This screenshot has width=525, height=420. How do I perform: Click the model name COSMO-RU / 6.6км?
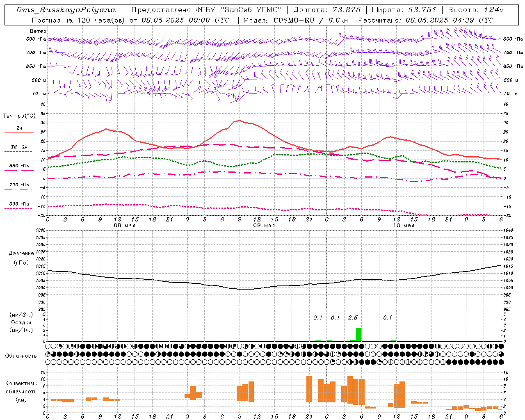(311, 20)
